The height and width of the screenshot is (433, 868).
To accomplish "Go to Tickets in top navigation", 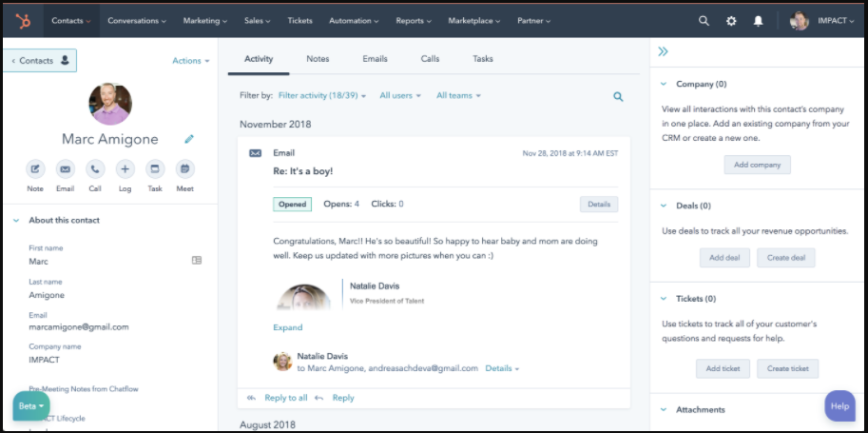I will pyautogui.click(x=300, y=21).
